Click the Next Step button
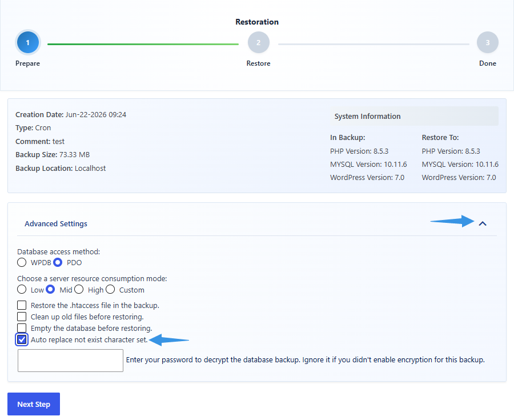 [x=34, y=404]
